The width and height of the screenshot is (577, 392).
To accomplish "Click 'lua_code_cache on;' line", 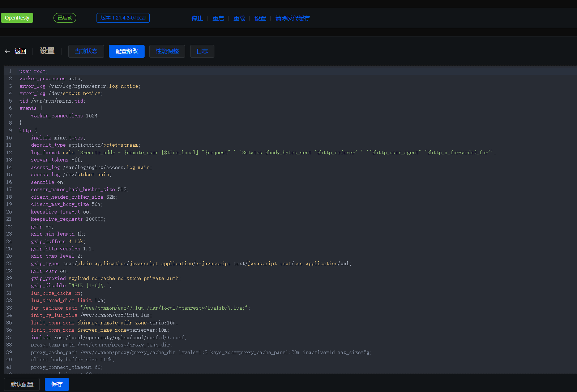I will (x=57, y=293).
